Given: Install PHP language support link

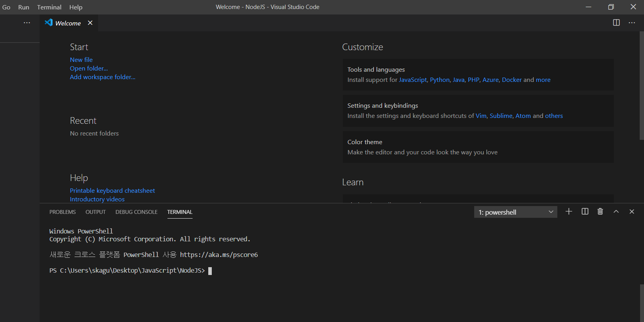Looking at the screenshot, I should (473, 80).
